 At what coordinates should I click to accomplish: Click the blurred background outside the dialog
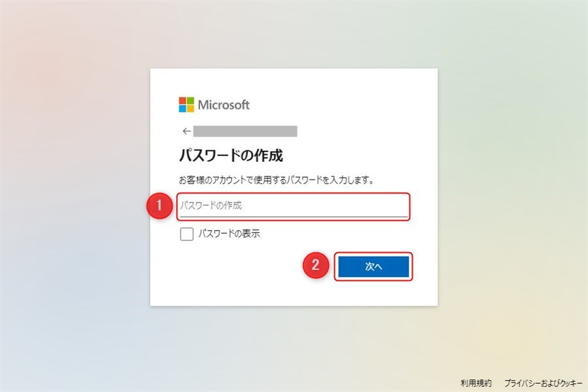tap(75, 188)
